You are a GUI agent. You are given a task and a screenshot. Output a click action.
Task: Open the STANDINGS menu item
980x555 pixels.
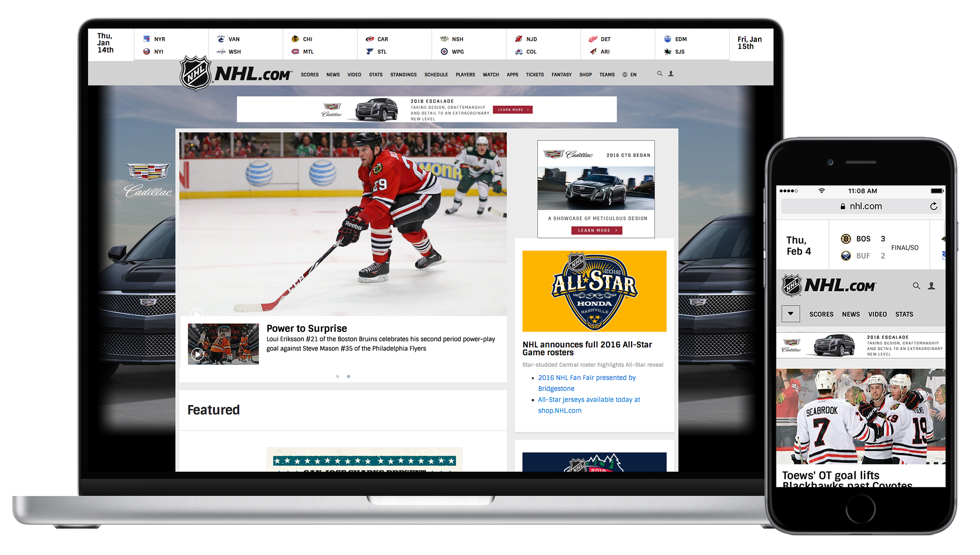click(x=403, y=75)
